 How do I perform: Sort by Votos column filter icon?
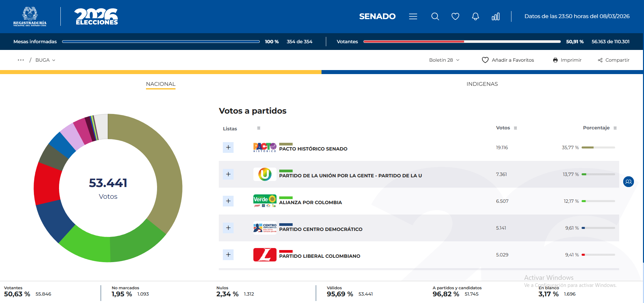(x=515, y=128)
